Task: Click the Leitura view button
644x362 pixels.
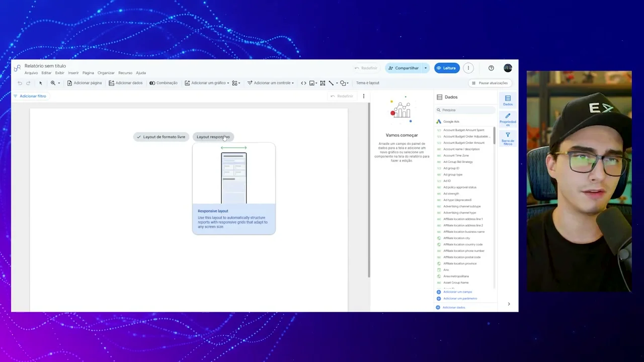Action: [x=447, y=68]
